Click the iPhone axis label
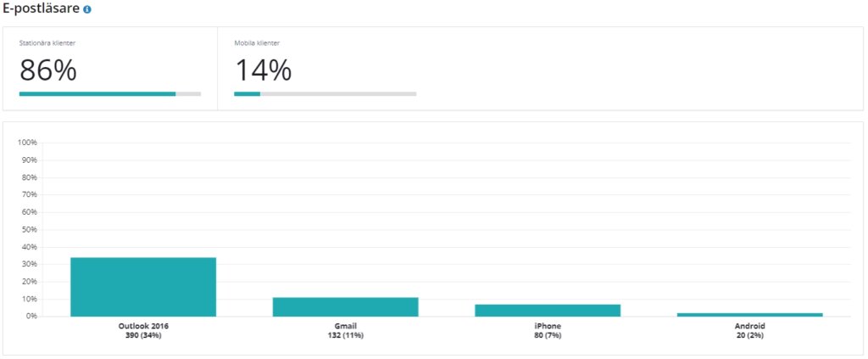Viewport: 868px width, 359px height. (548, 326)
